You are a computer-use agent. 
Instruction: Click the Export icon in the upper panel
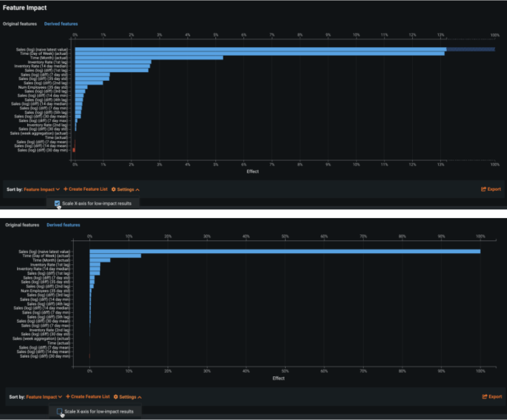point(483,189)
